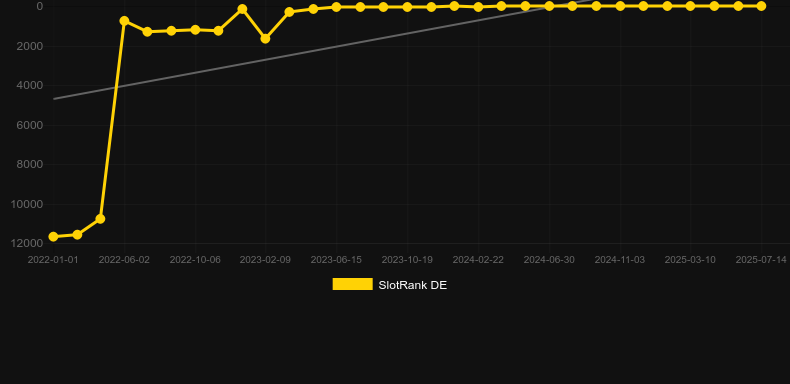The image size is (790, 384).
Task: Click the x-axis label 2025-03-10
Action: coord(690,260)
